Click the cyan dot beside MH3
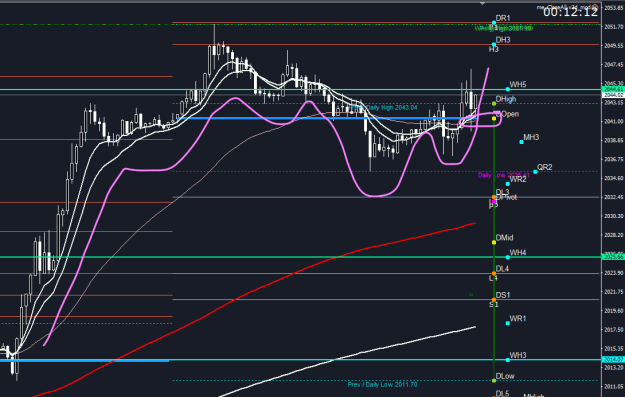 pos(521,142)
